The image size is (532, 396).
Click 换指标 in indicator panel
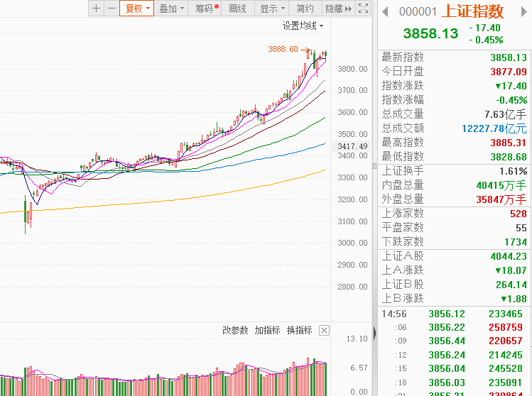[299, 330]
